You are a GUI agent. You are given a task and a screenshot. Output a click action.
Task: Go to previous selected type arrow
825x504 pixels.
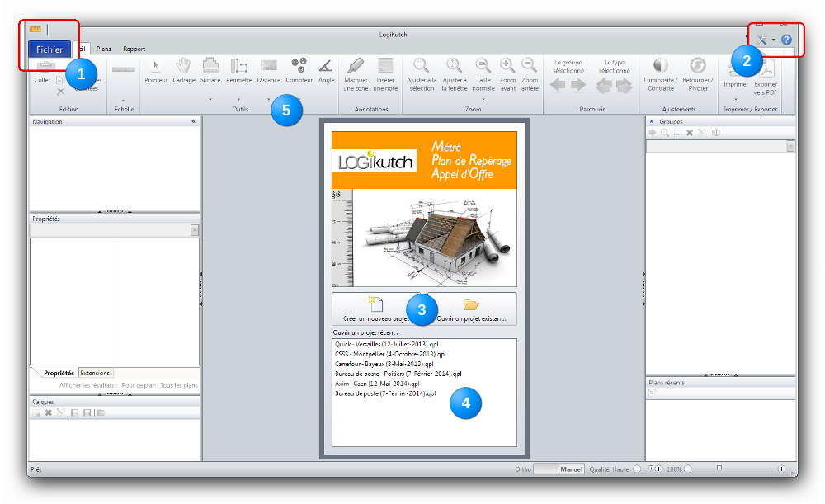click(604, 85)
